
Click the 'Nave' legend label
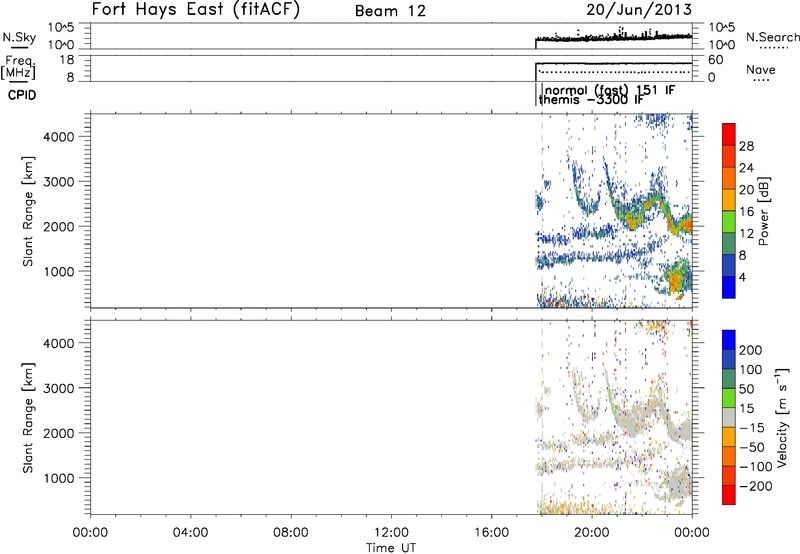click(761, 70)
